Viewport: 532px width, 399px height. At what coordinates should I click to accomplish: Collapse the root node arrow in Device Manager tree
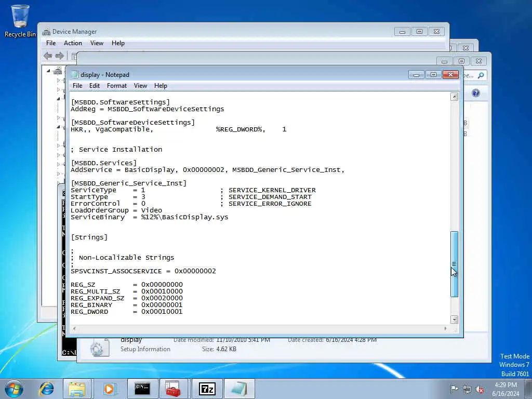(48, 71)
